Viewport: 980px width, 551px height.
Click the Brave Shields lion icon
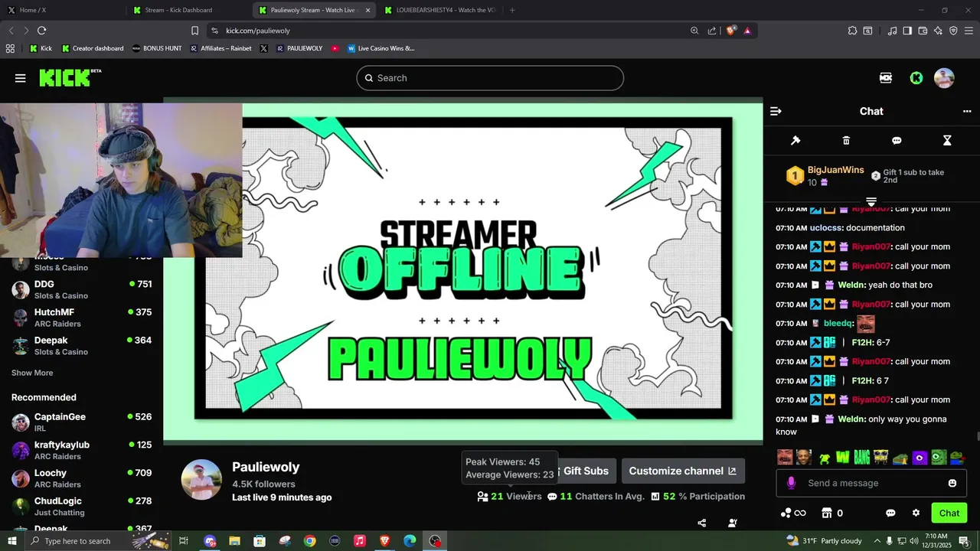pyautogui.click(x=731, y=31)
